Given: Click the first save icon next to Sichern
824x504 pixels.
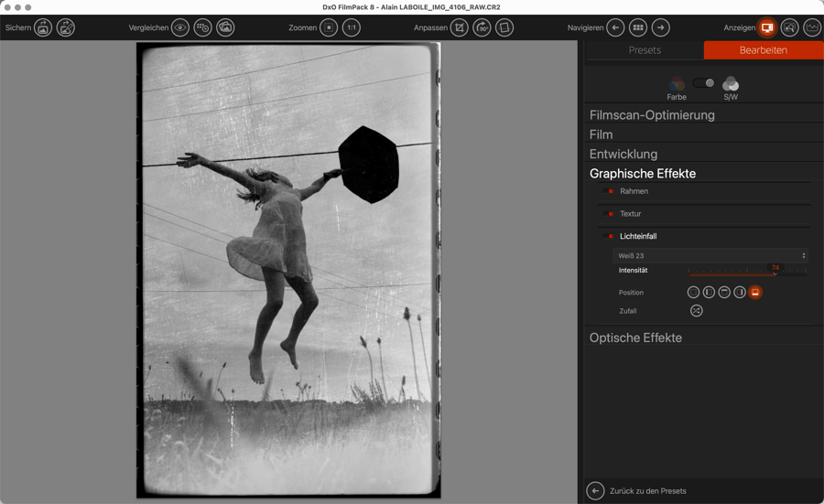Looking at the screenshot, I should pyautogui.click(x=43, y=28).
